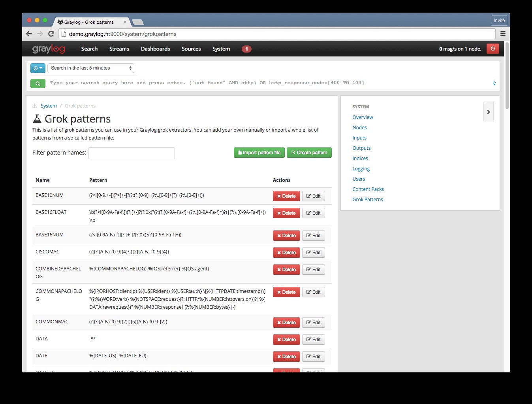Click the browser back arrow
The height and width of the screenshot is (404, 532).
pyautogui.click(x=29, y=34)
